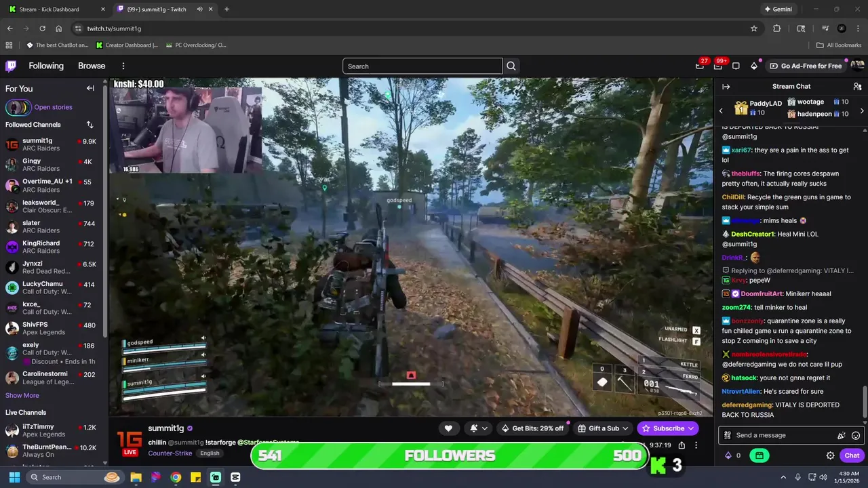Sort followed channels with arrows icon

[x=90, y=125]
